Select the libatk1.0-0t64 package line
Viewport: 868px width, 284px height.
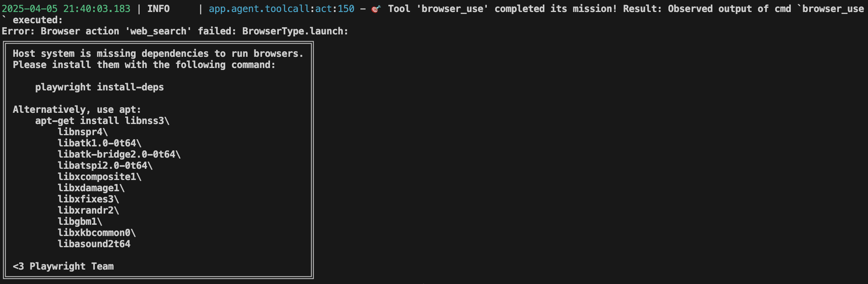[x=100, y=143]
